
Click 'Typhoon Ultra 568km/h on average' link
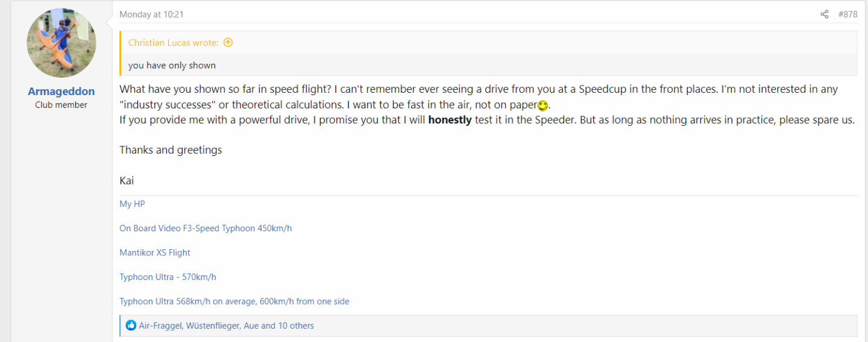coord(234,301)
